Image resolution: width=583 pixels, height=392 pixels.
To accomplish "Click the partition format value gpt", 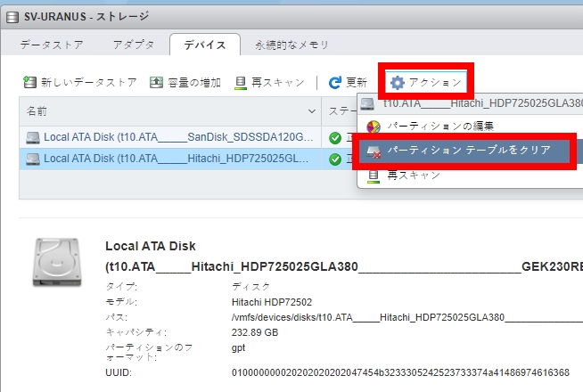I will (238, 348).
